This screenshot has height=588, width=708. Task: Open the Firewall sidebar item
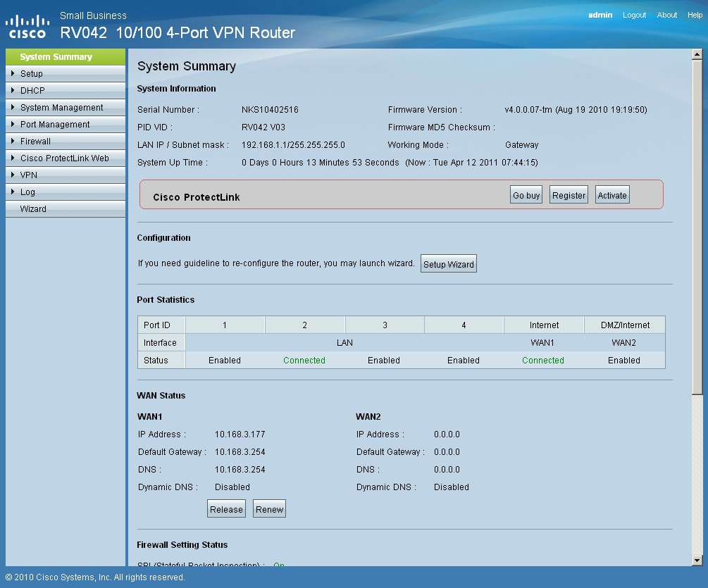[66, 142]
